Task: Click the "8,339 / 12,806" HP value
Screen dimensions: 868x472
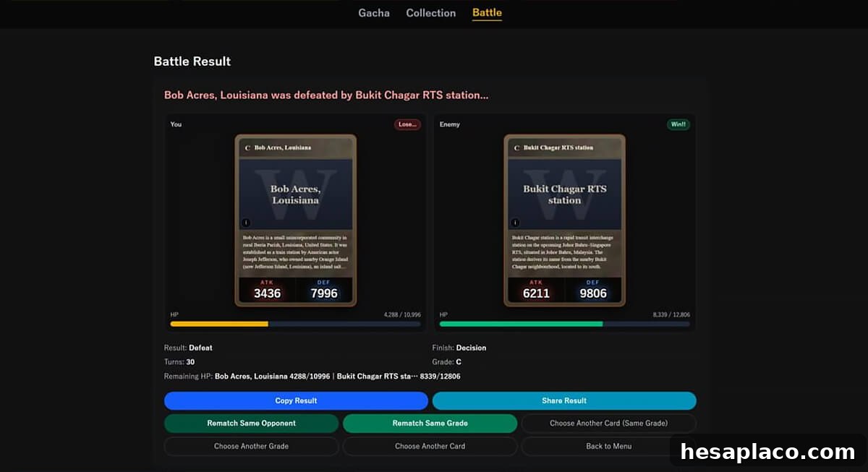Action: tap(671, 315)
